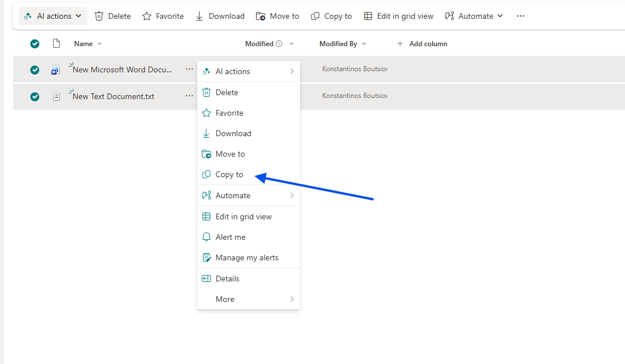Choose Copy to from the context menu
Image resolution: width=625 pixels, height=364 pixels.
[229, 175]
